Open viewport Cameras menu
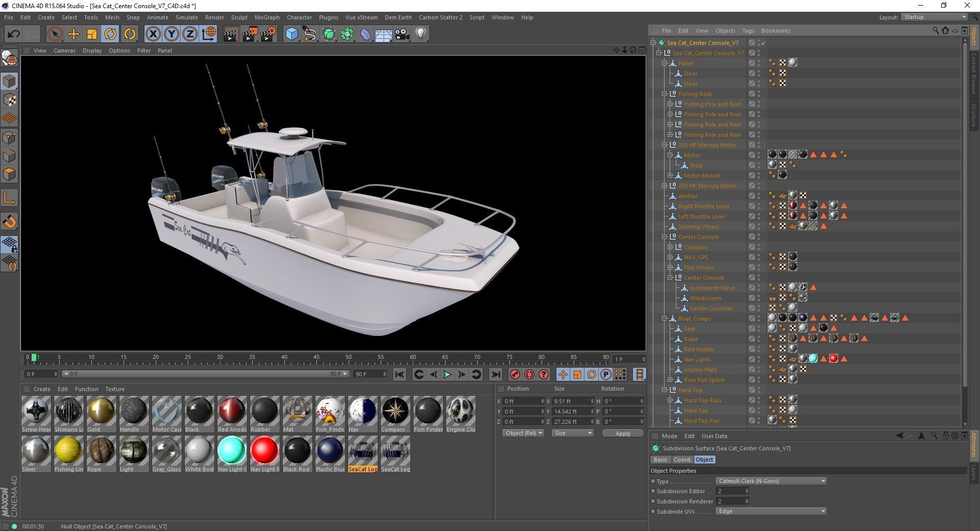Screen dimensions: 980x531 point(64,51)
